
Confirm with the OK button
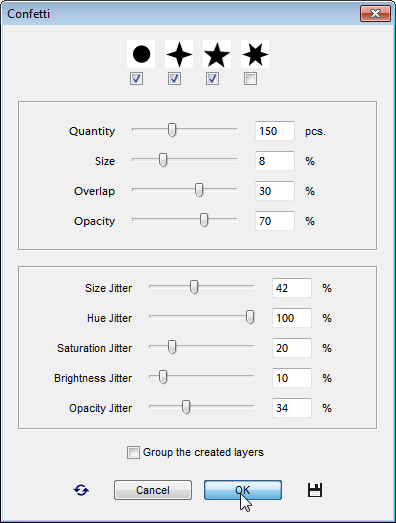243,490
